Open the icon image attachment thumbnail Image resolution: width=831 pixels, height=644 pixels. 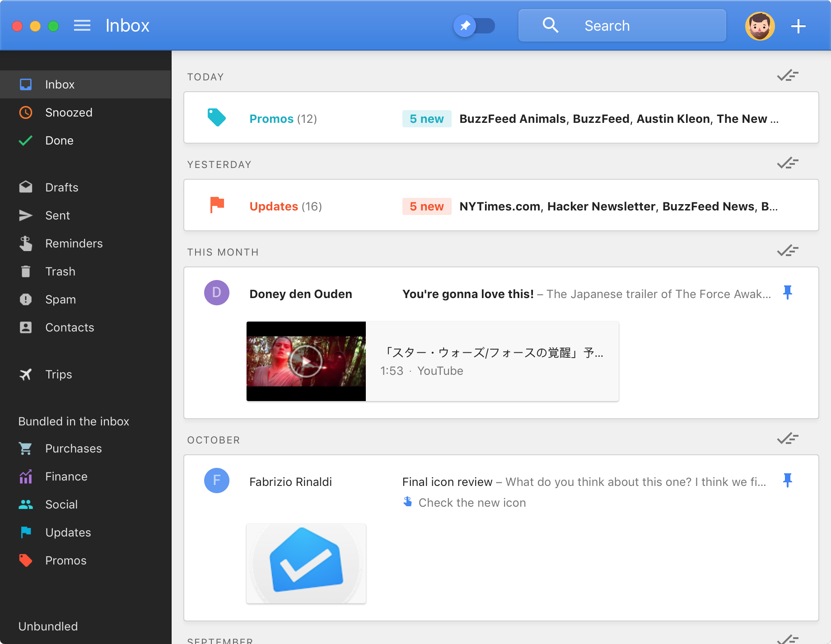coord(306,563)
